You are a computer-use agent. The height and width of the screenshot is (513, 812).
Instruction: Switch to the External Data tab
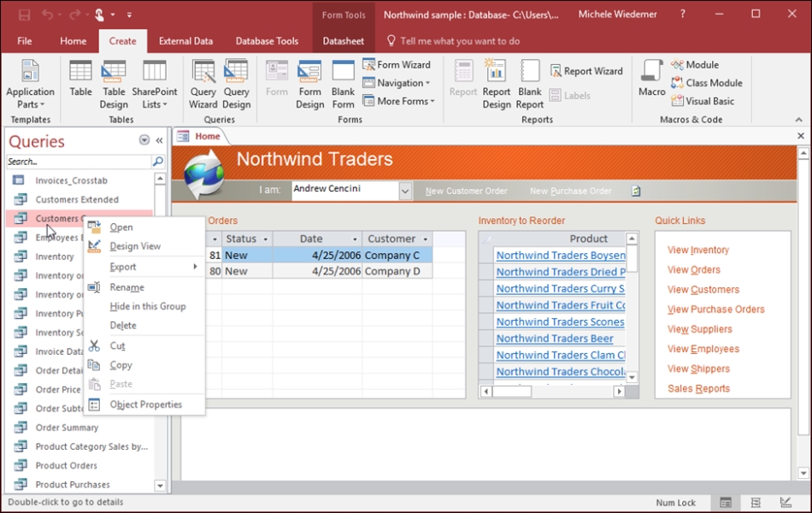(x=186, y=41)
